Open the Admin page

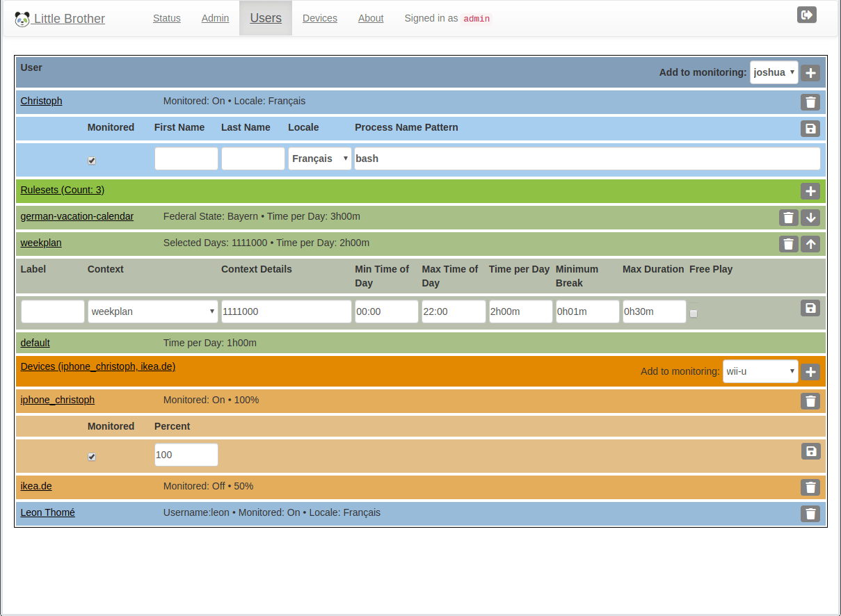tap(215, 18)
